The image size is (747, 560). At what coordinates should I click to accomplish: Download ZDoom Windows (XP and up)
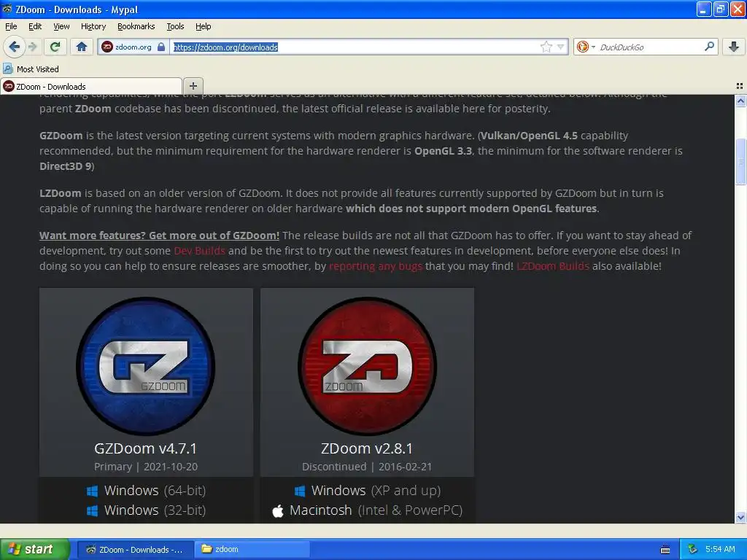[368, 491]
